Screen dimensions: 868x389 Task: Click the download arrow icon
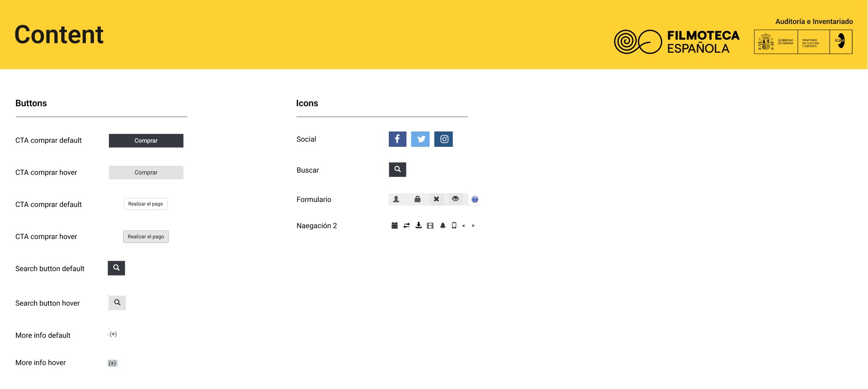click(x=419, y=225)
